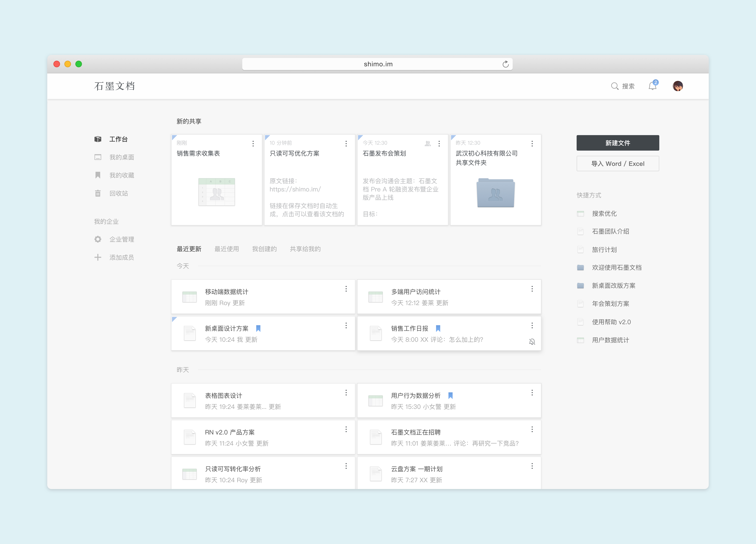756x544 pixels.
Task: Switch to the 最近使用 tab
Action: 227,249
